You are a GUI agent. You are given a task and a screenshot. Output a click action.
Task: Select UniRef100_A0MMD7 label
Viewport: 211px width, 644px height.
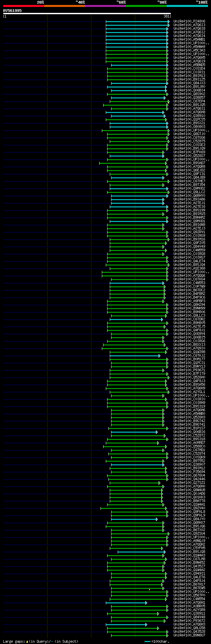coord(189,443)
